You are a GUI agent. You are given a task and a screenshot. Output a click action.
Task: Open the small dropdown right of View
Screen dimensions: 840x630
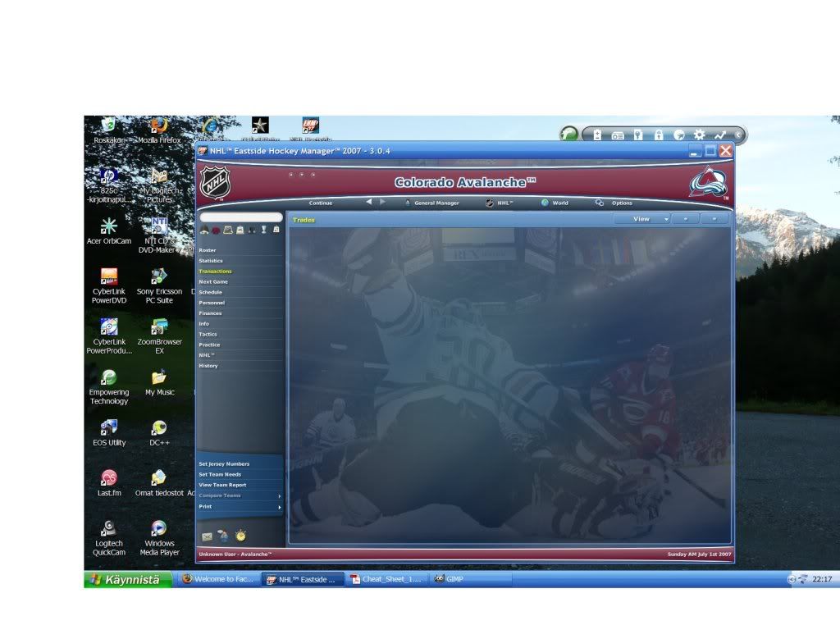(686, 219)
